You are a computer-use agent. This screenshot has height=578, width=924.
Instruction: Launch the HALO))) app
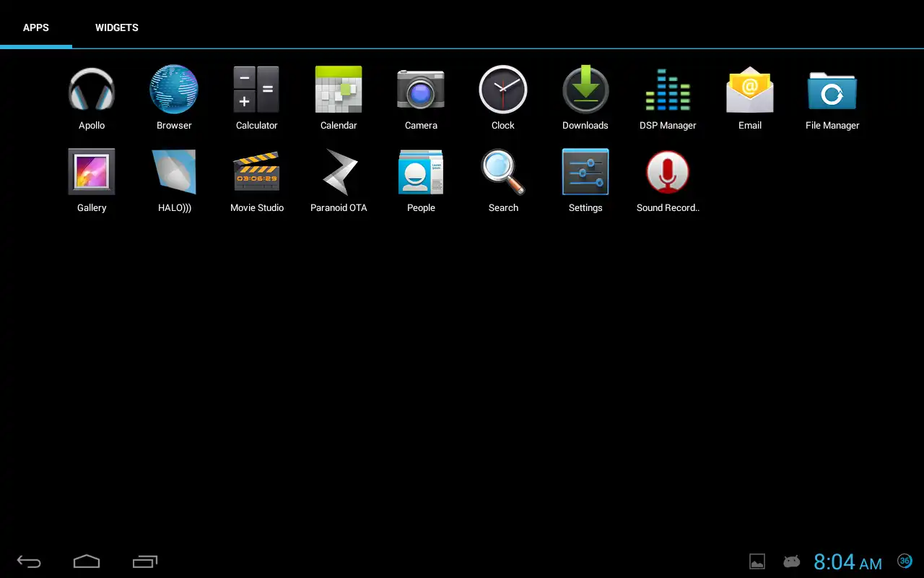[x=174, y=180]
